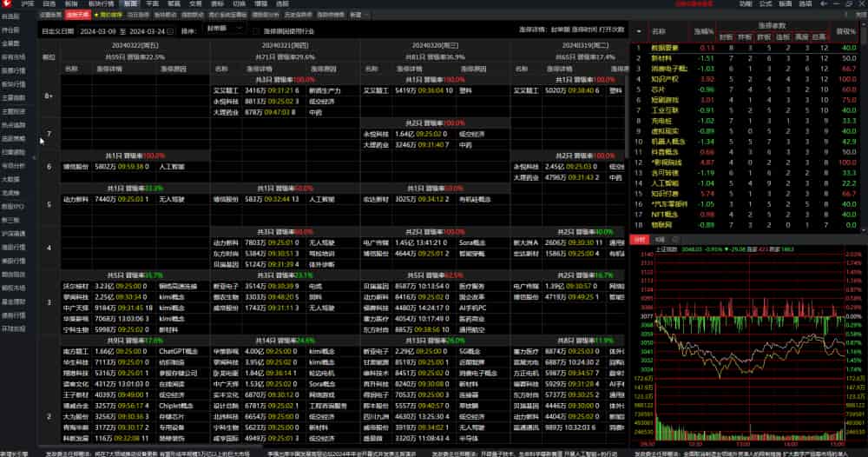Sort by the 涨幅% column header

(x=703, y=31)
